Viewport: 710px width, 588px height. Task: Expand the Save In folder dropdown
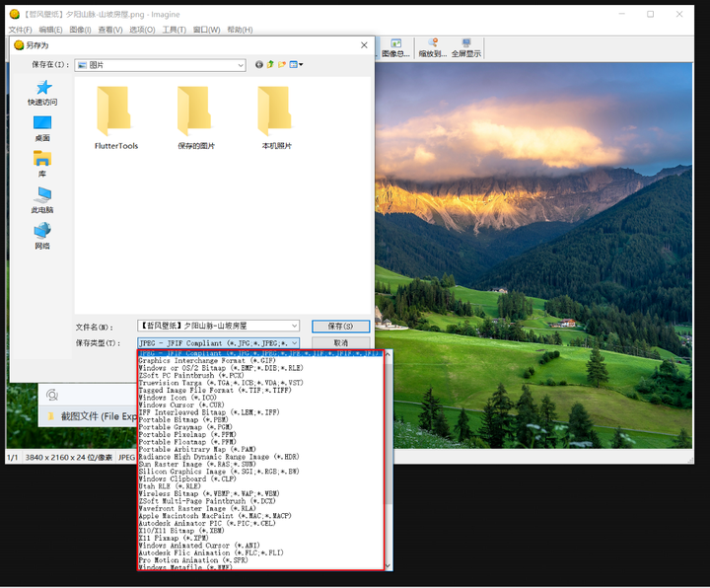[x=241, y=65]
